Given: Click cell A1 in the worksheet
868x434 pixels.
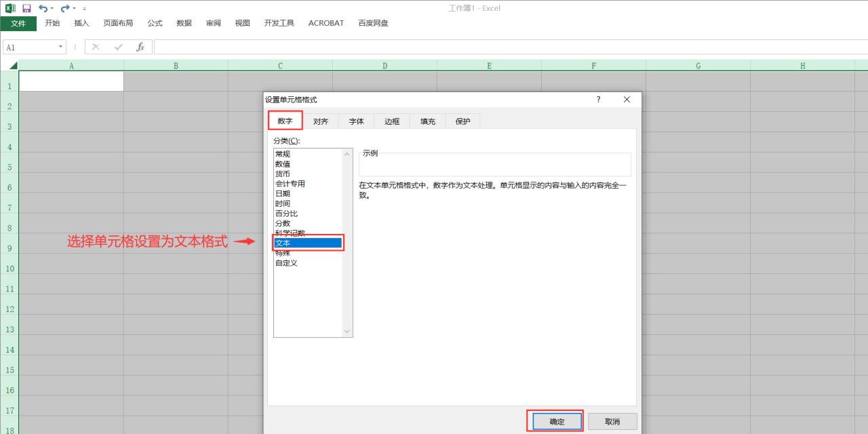Looking at the screenshot, I should pos(71,81).
